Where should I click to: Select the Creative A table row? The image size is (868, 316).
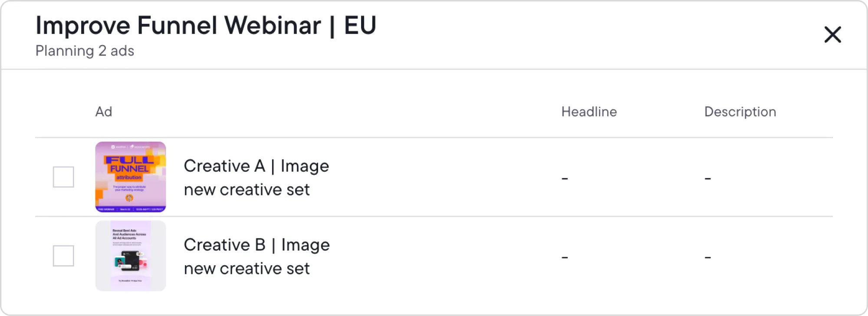click(x=434, y=176)
